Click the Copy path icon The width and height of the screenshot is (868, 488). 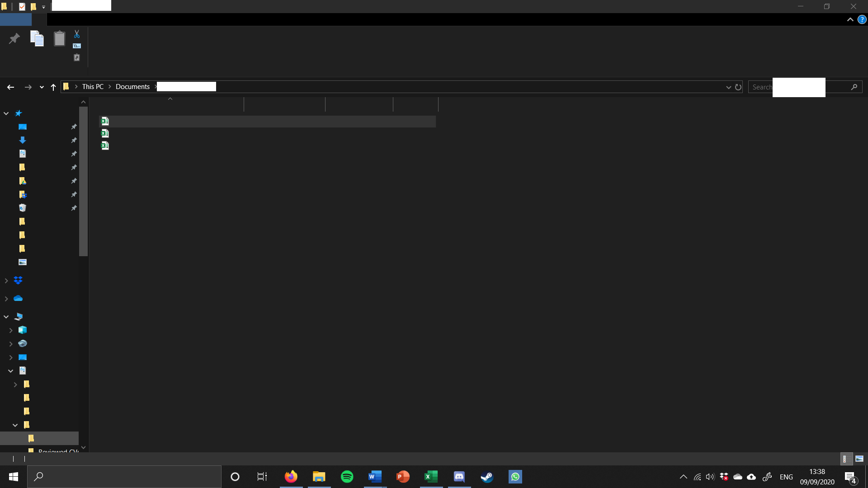click(77, 46)
